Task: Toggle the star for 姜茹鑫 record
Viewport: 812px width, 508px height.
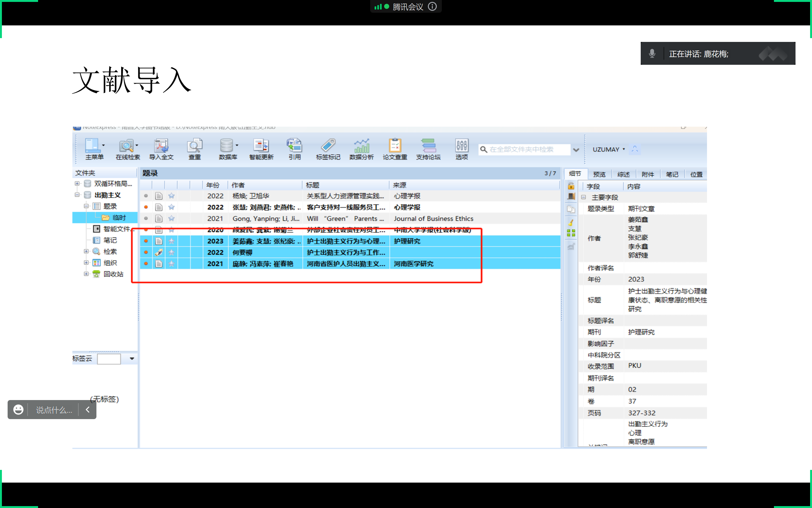Action: click(172, 241)
